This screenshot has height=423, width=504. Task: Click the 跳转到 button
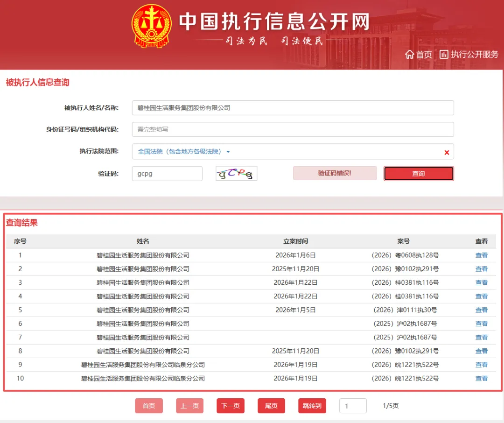click(312, 406)
